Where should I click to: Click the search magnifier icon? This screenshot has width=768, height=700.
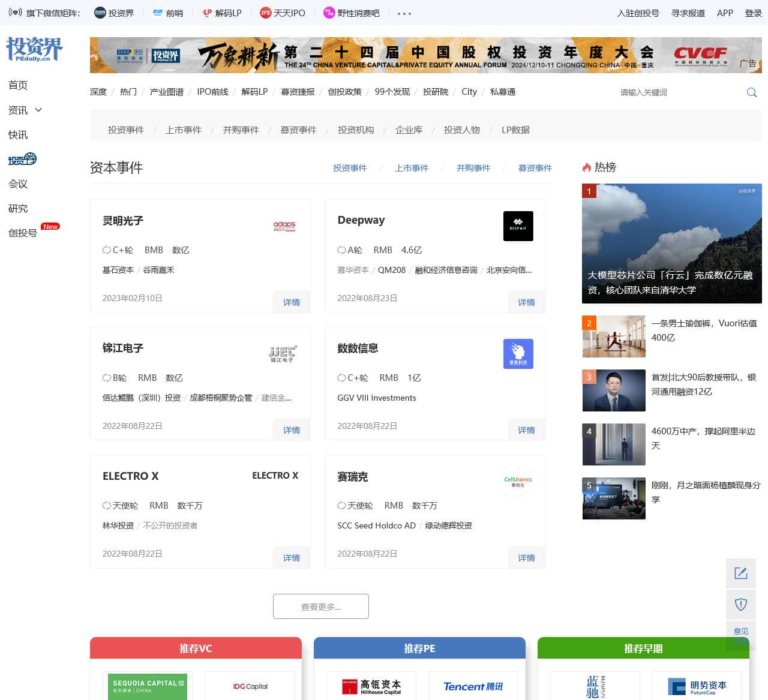coord(751,92)
